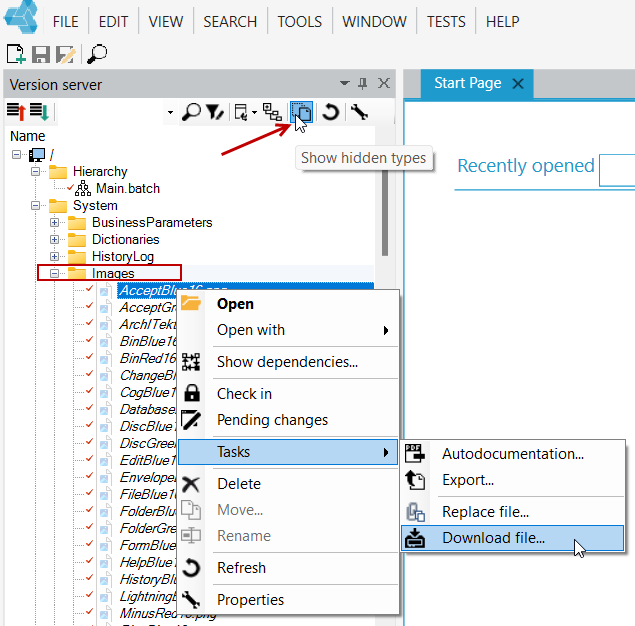Close the Start Page tab

coord(518,83)
